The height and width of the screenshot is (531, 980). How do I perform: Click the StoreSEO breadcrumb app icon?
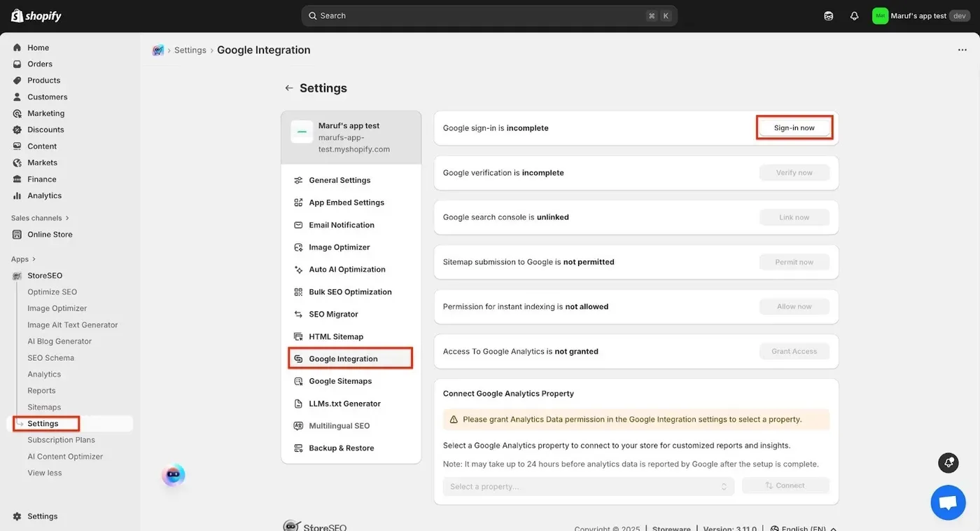(158, 50)
